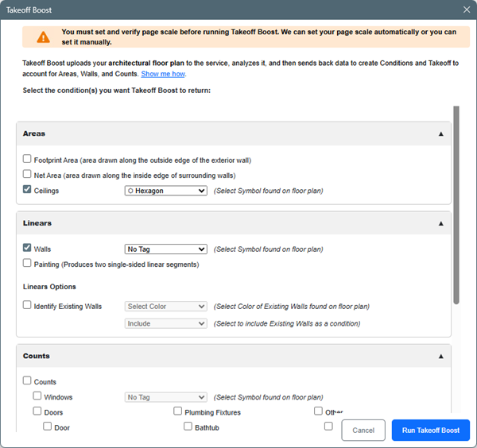Open the Windows No Tag dropdown
This screenshot has height=448, width=477.
166,397
